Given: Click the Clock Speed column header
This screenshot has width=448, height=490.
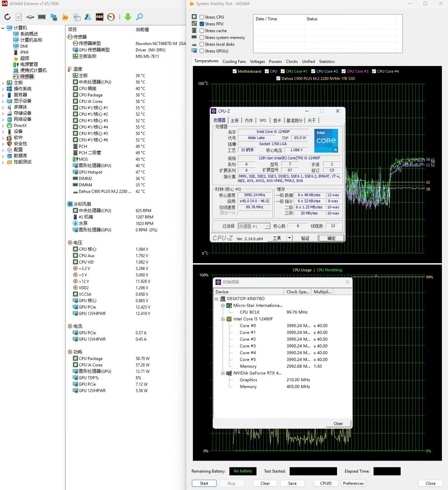Looking at the screenshot, I should point(298,292).
